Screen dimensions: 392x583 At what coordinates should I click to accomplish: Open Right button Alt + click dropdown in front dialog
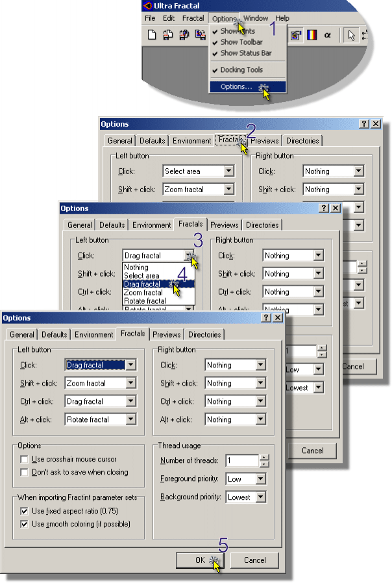click(x=261, y=419)
